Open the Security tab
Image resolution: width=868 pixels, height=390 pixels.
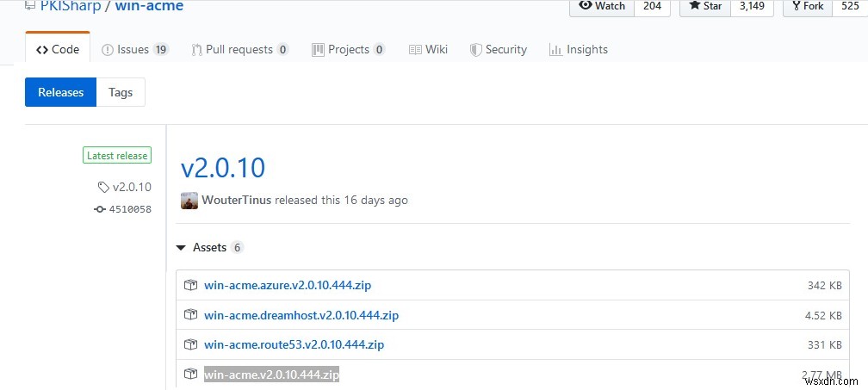tap(499, 49)
